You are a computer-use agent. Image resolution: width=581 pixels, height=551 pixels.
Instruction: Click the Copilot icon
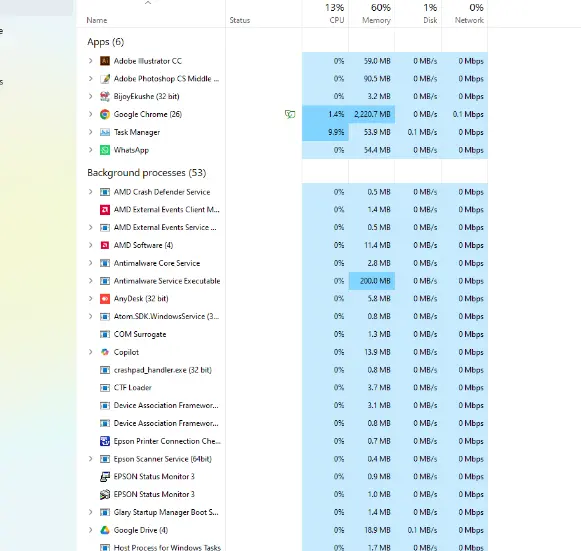coord(105,352)
